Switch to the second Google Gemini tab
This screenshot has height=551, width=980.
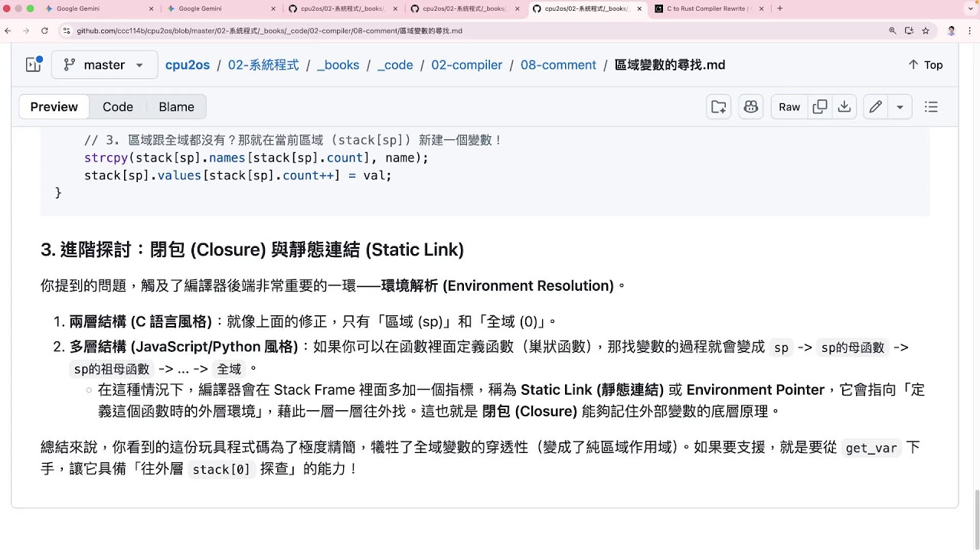(x=220, y=8)
